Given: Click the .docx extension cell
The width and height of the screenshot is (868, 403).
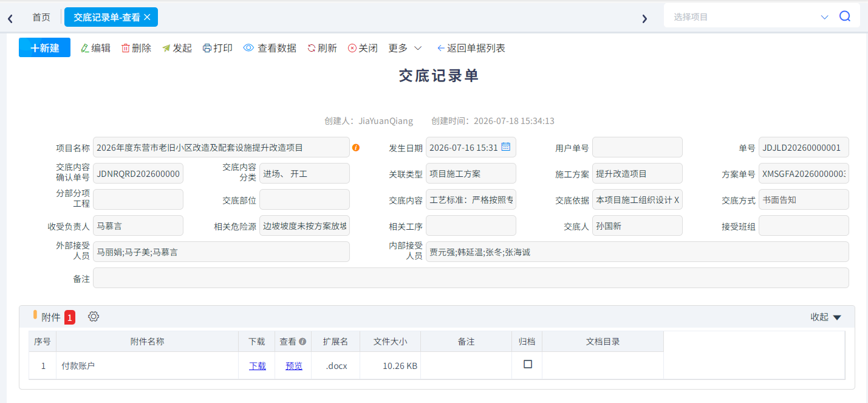Looking at the screenshot, I should tap(336, 366).
